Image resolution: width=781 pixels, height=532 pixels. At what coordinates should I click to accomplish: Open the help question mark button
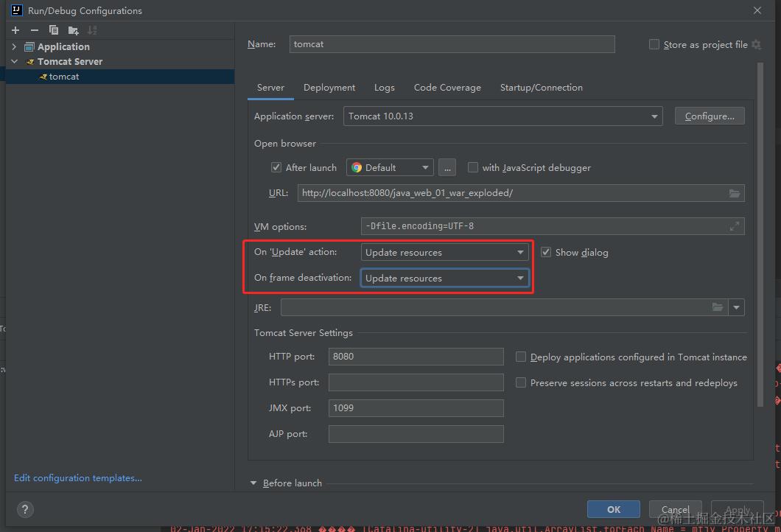25,509
